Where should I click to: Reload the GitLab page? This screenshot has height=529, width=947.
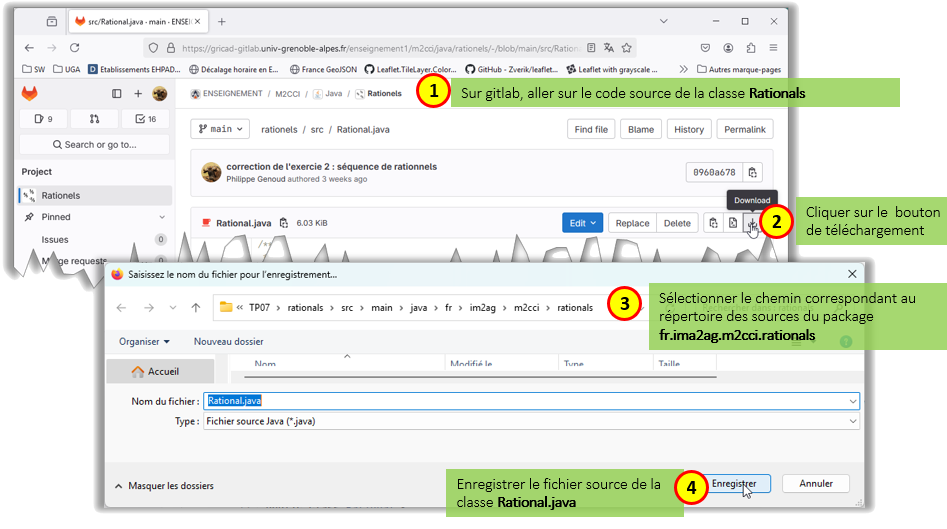[x=74, y=48]
